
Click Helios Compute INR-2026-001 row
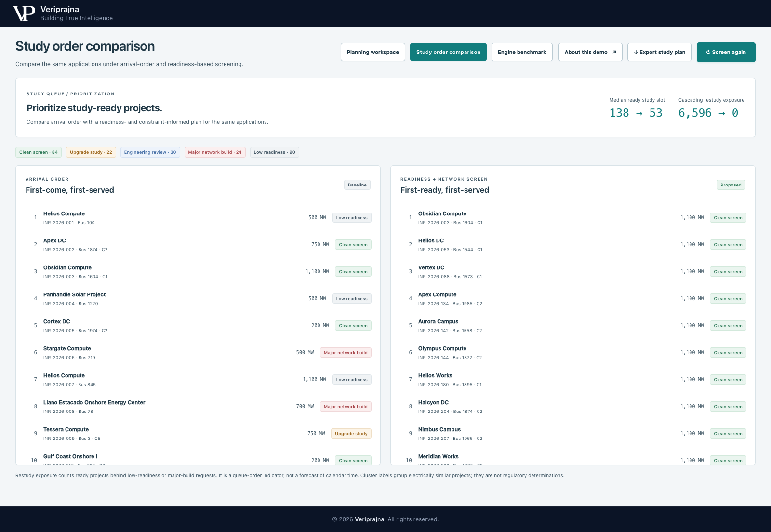(x=198, y=218)
